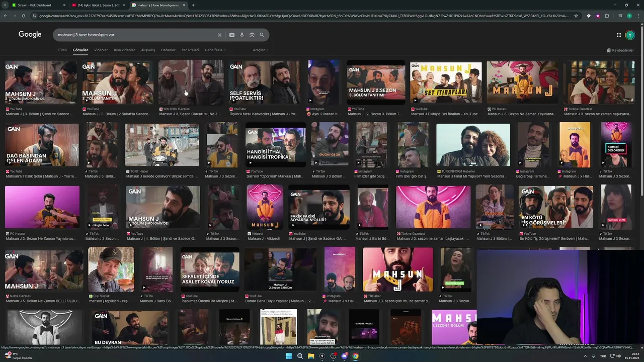Open 'Mahsun J - Vikipedi' link
Image resolution: width=644 pixels, height=362 pixels.
(264, 239)
